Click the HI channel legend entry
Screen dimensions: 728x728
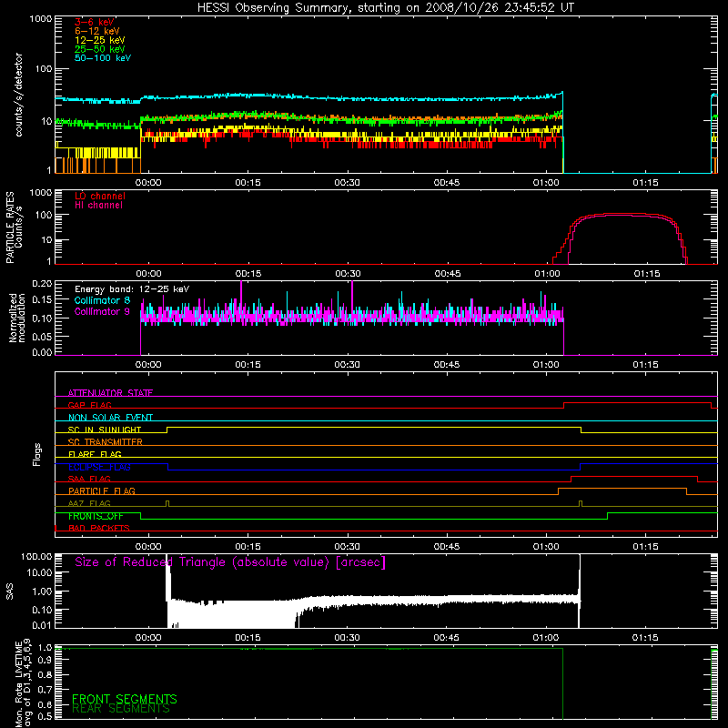click(x=98, y=206)
